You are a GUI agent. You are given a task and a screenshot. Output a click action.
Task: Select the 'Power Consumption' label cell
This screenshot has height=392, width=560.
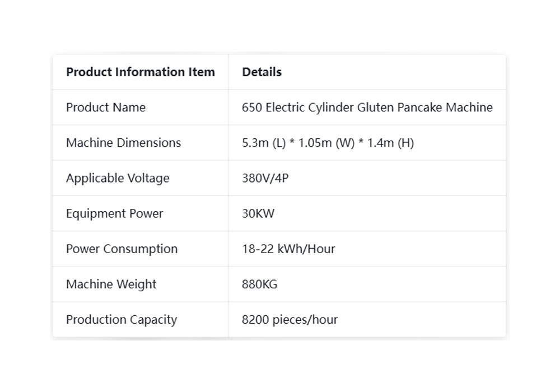(122, 249)
